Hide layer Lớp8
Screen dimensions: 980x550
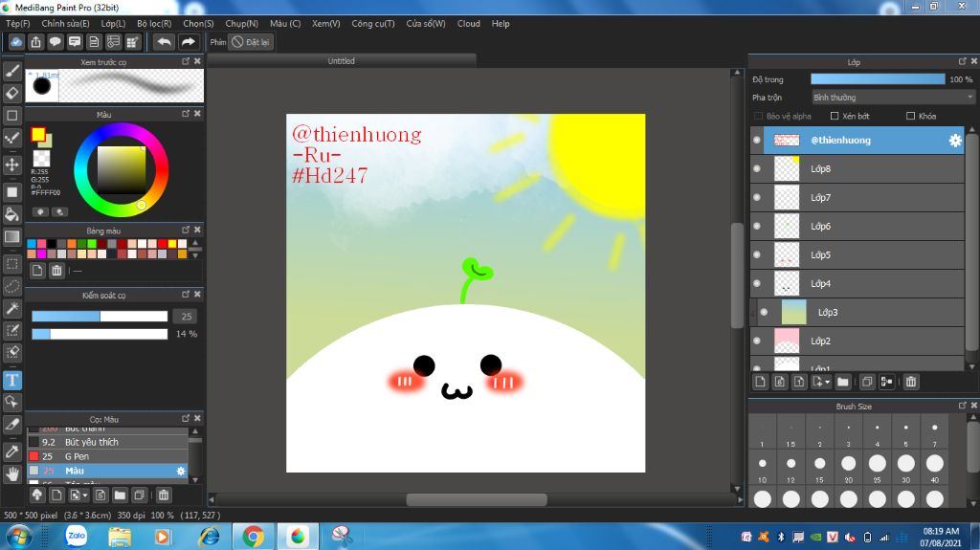pyautogui.click(x=757, y=168)
